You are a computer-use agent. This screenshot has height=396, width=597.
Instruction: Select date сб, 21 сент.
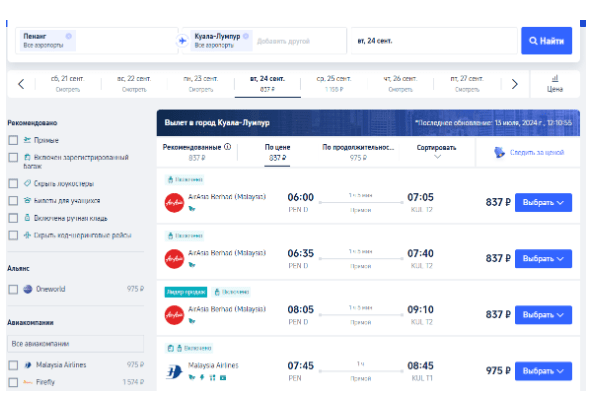coord(68,84)
